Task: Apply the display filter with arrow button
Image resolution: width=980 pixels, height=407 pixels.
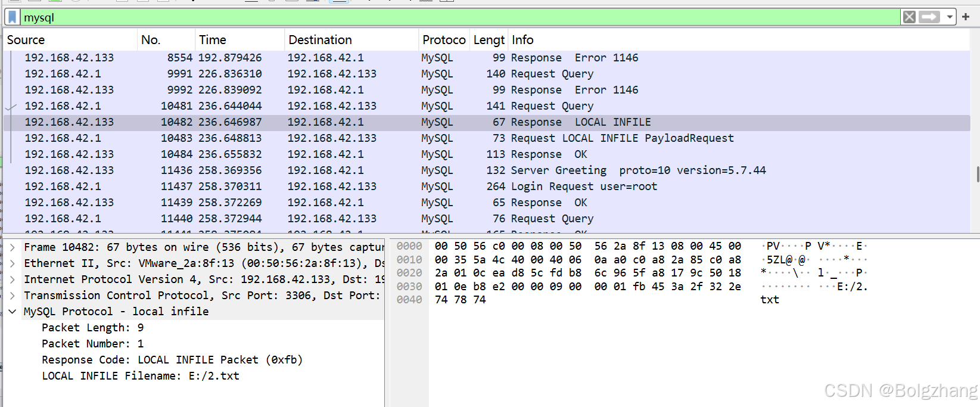Action: coord(929,17)
